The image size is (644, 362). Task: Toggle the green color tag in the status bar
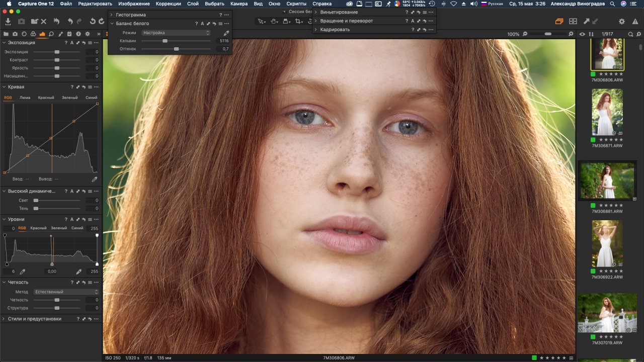coord(534,358)
